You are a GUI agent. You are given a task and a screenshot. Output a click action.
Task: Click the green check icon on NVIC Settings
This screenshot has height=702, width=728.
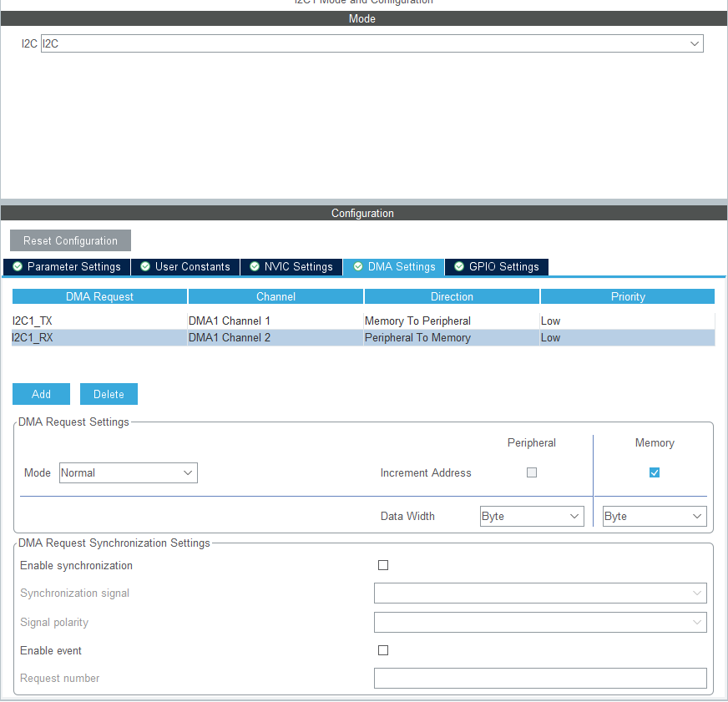click(255, 266)
